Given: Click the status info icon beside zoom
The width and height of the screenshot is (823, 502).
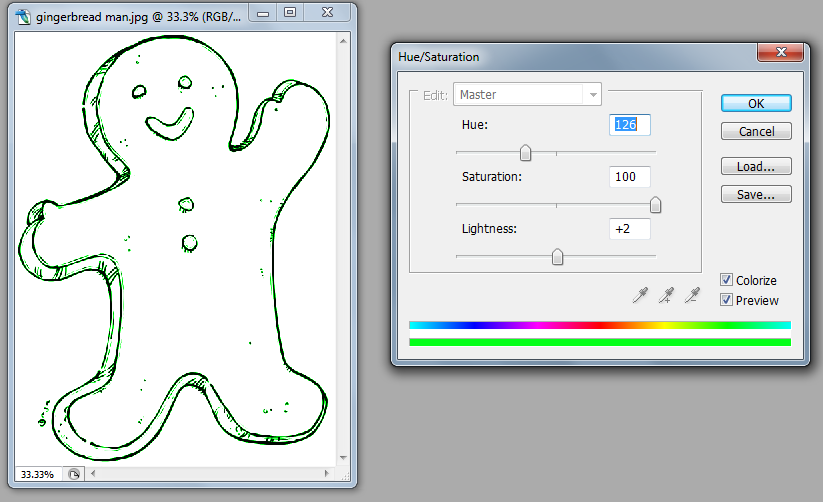Looking at the screenshot, I should point(74,474).
